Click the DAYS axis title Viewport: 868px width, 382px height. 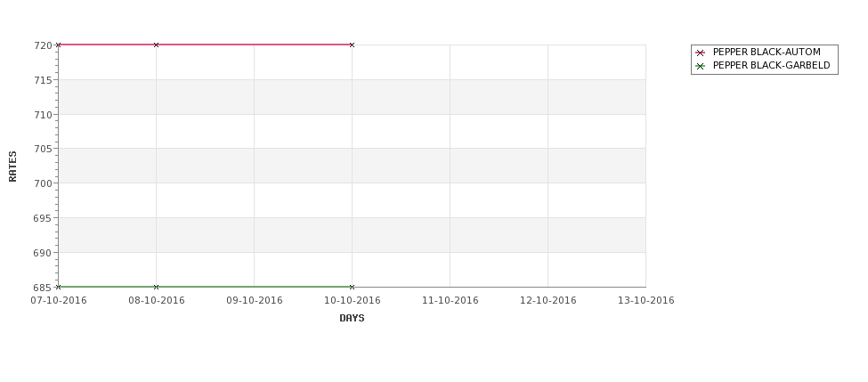pos(352,319)
